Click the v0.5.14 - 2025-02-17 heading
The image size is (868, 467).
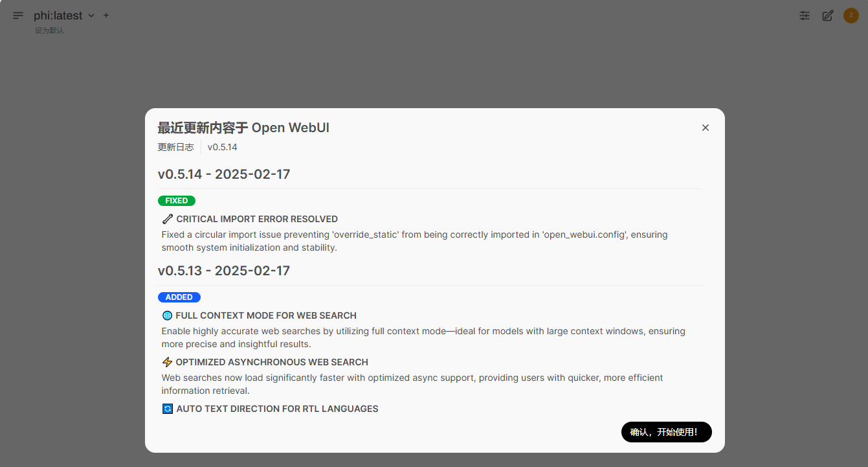click(224, 174)
